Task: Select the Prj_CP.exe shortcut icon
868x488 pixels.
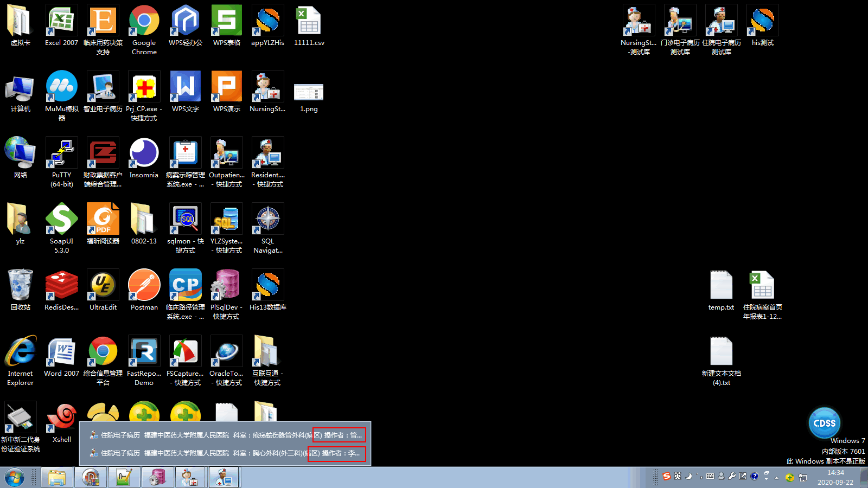Action: (x=144, y=97)
